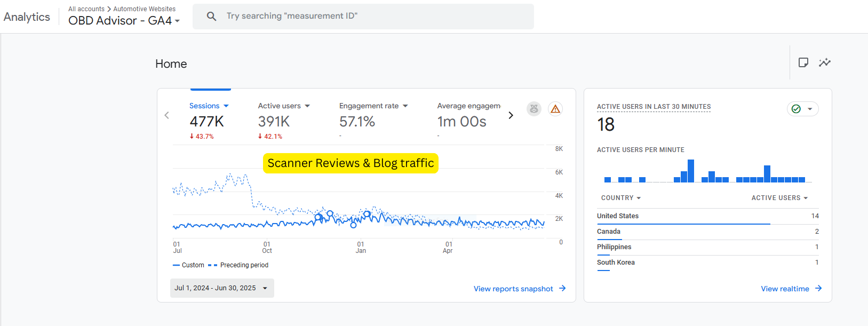Open the OBD Advisor - GA4 property picker

124,21
